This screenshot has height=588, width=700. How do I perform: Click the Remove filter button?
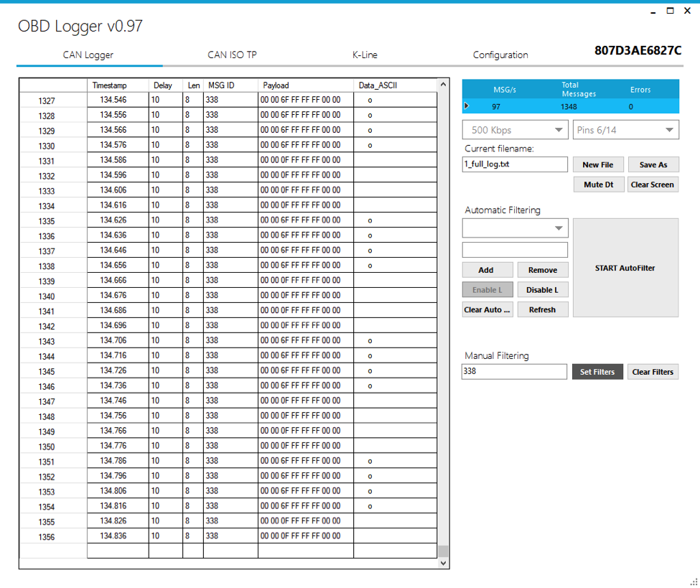click(543, 270)
